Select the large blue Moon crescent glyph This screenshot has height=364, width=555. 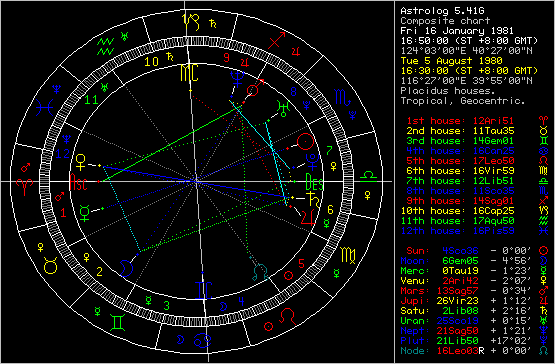pos(126,268)
